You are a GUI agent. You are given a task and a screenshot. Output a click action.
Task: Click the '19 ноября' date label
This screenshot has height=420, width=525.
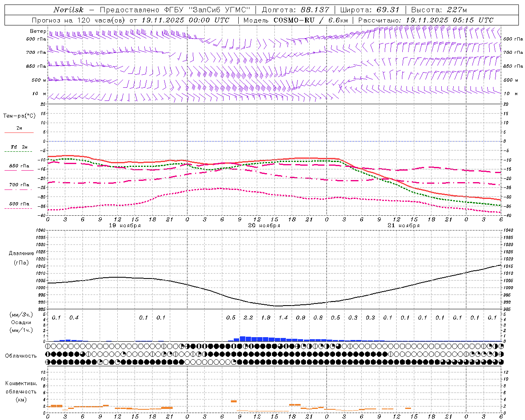point(125,226)
